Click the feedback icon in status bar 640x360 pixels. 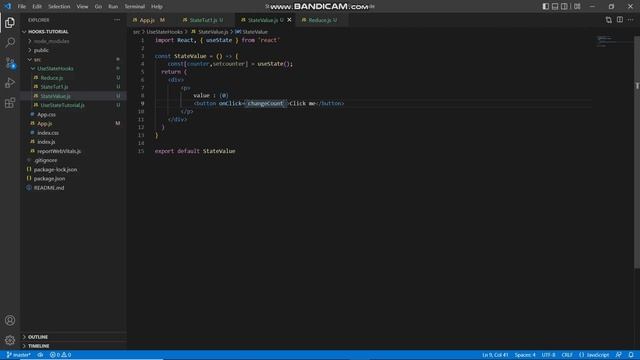619,355
